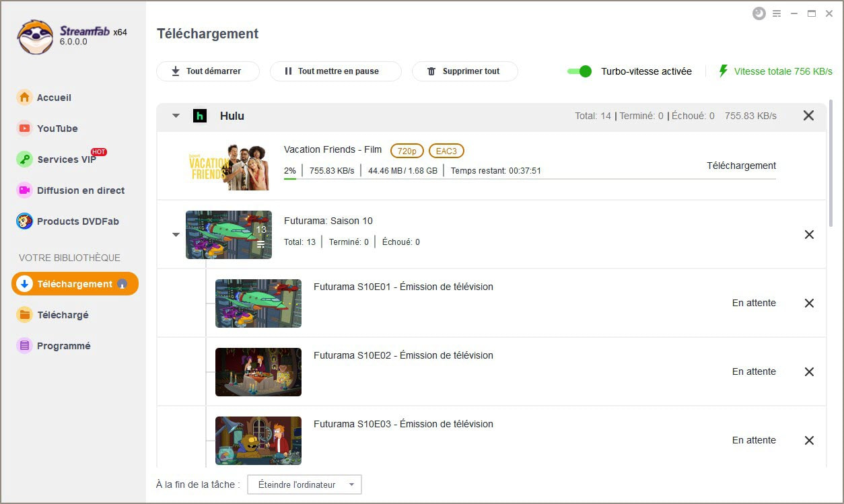
Task: Click the Hulu service logo
Action: [199, 116]
